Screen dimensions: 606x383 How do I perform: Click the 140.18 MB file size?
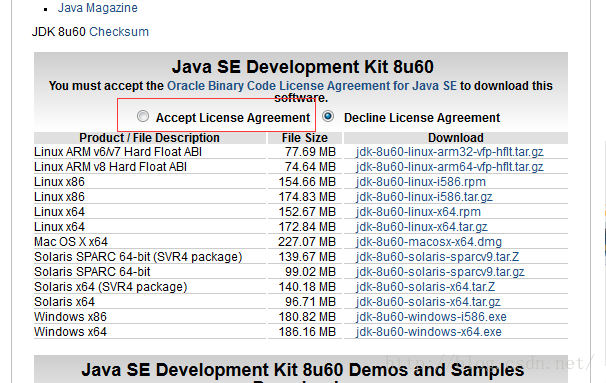click(x=307, y=287)
